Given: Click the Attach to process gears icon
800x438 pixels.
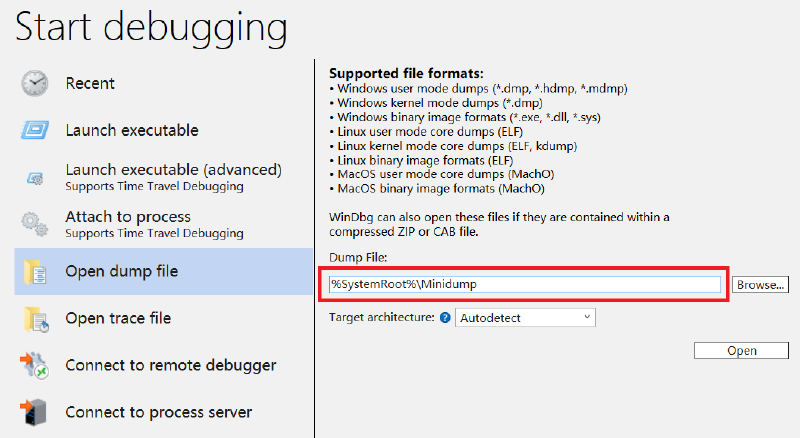Looking at the screenshot, I should pyautogui.click(x=34, y=225).
